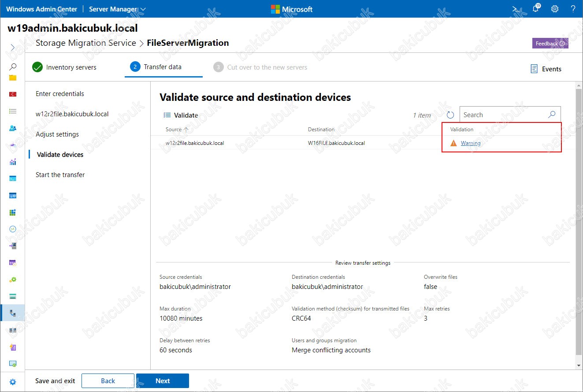This screenshot has height=392, width=583.
Task: Switch to Inventory servers step
Action: [x=65, y=67]
